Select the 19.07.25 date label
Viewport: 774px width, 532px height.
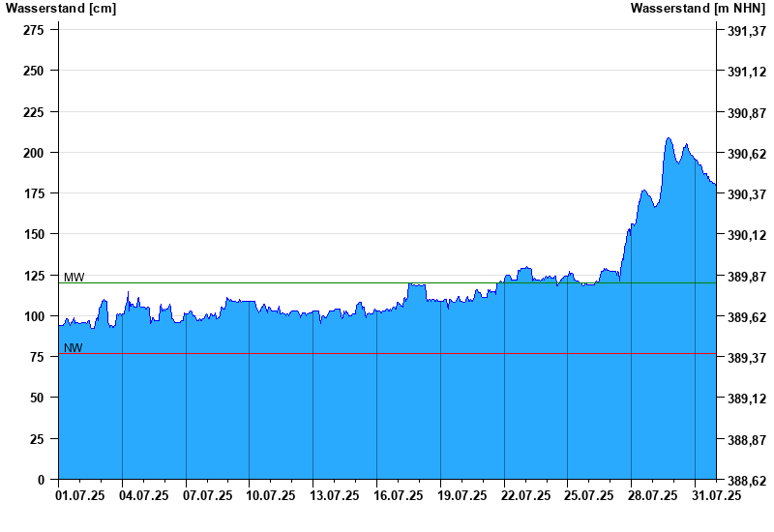462,495
